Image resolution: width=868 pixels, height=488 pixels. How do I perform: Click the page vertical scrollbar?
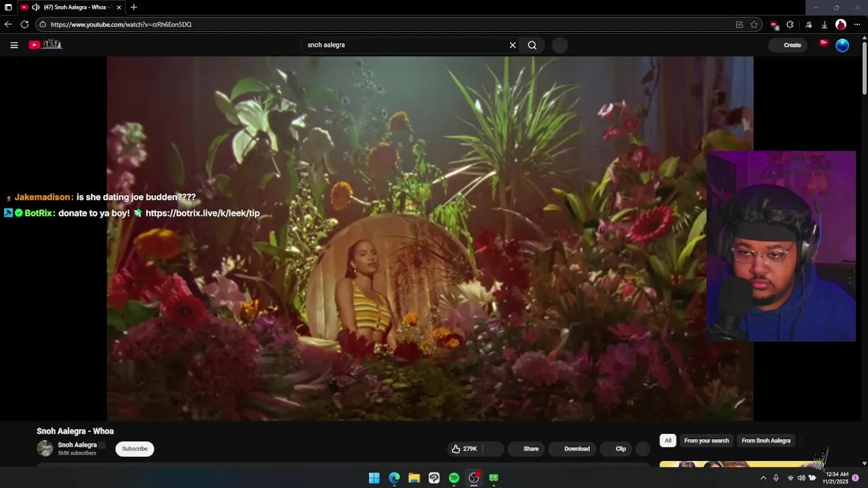pyautogui.click(x=864, y=68)
